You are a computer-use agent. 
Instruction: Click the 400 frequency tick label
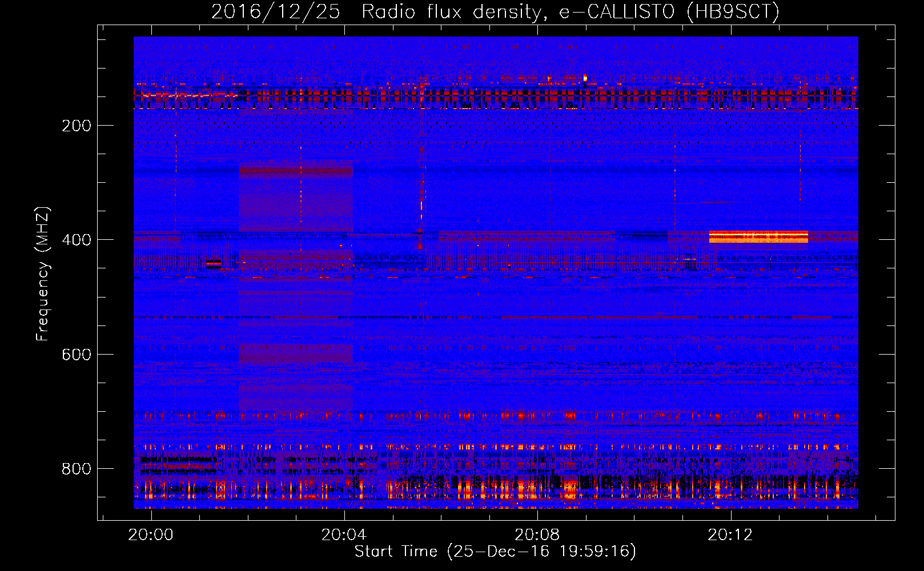[77, 240]
